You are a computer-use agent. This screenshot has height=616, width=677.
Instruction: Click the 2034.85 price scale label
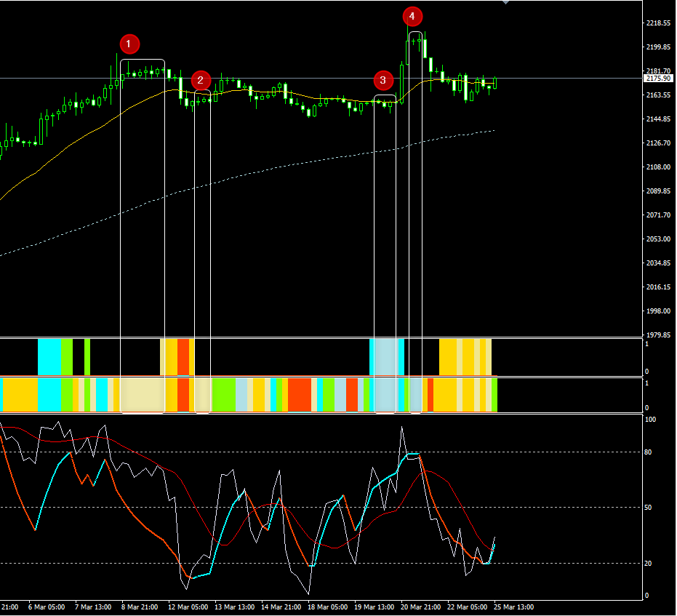pyautogui.click(x=658, y=263)
